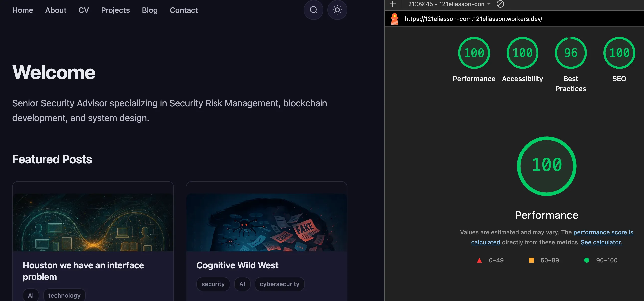Open the Cognitive Wild West post thumbnail
The width and height of the screenshot is (644, 301).
coord(266,222)
